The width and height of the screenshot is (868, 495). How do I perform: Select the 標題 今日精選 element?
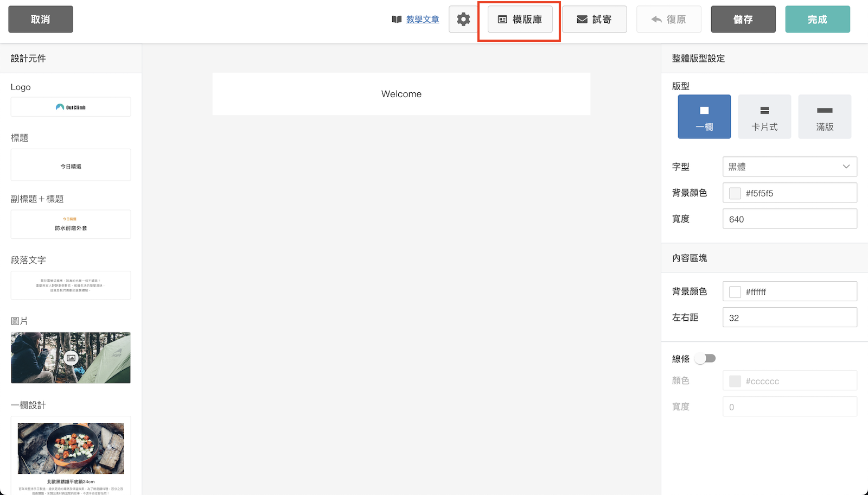pyautogui.click(x=71, y=165)
